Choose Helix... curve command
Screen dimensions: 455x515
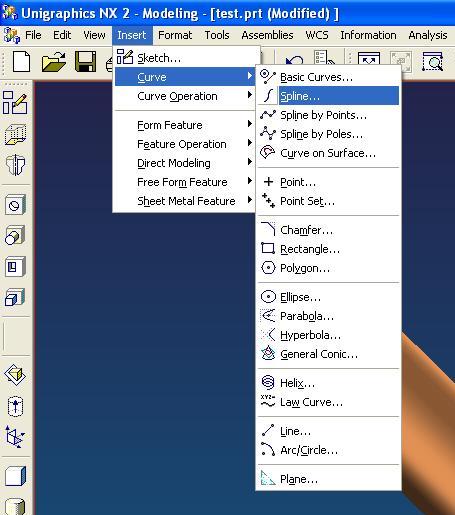(x=329, y=383)
